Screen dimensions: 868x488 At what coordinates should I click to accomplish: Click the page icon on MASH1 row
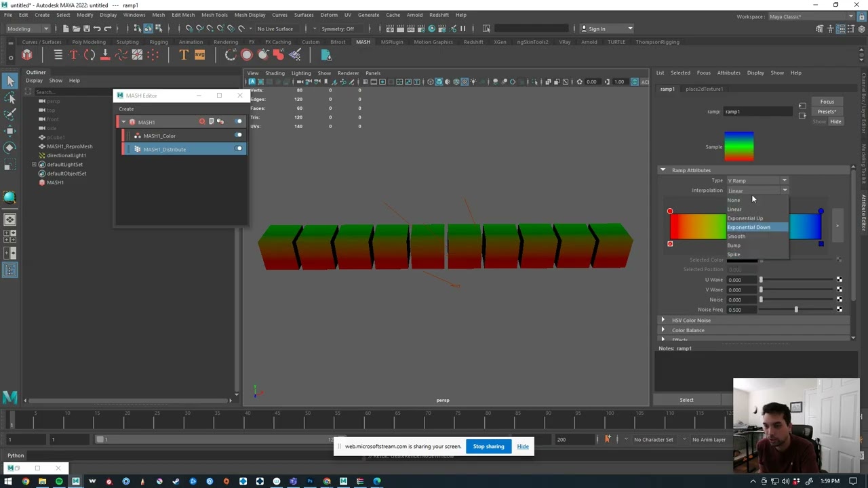click(x=211, y=122)
